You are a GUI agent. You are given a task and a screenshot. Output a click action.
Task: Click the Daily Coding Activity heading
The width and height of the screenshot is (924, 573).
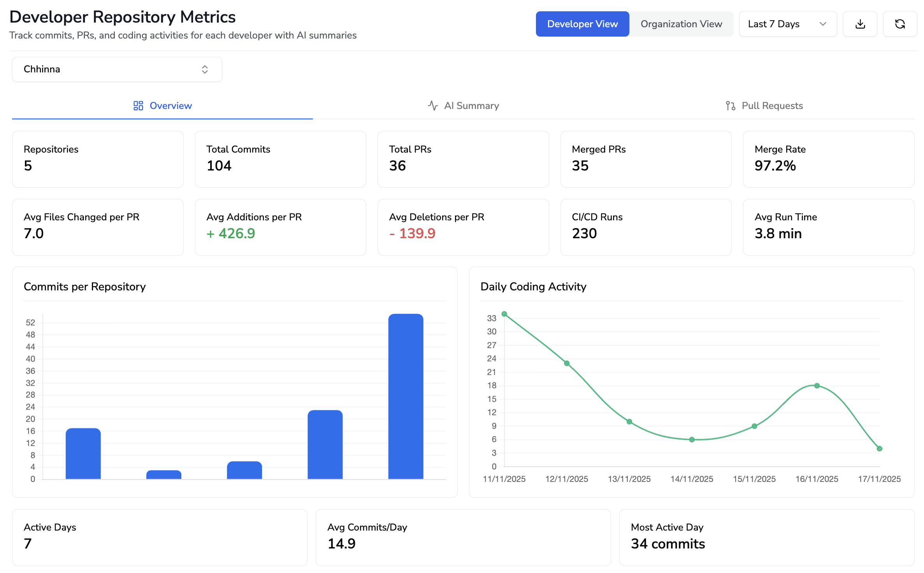click(x=533, y=287)
